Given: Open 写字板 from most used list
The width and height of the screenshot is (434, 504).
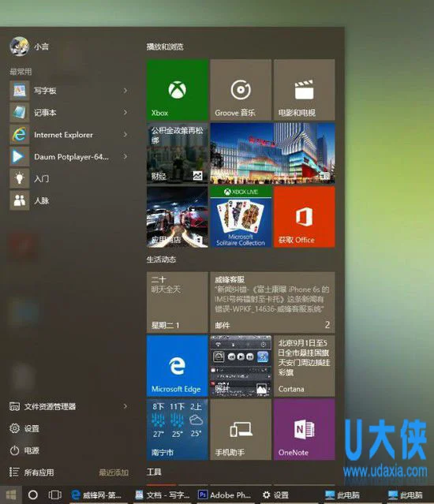Looking at the screenshot, I should click(x=71, y=91).
